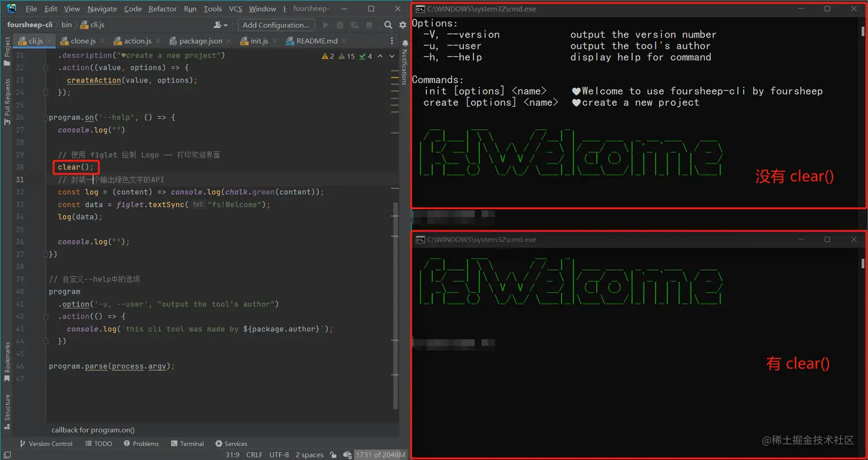The height and width of the screenshot is (460, 868).
Task: Open the Services tool window
Action: point(231,444)
